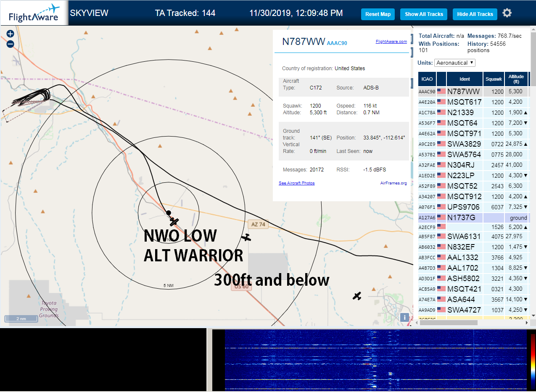Click the N787WW title in info panel

(304, 41)
